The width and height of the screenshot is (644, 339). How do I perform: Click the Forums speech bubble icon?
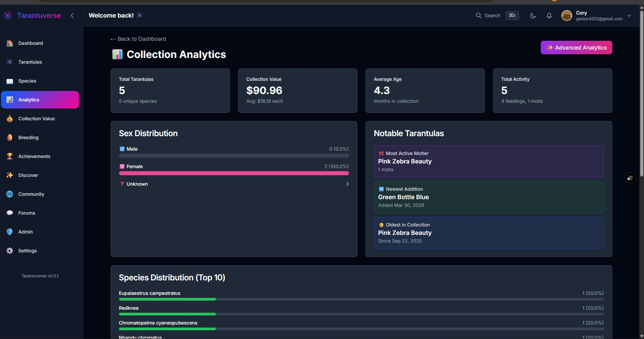(10, 213)
